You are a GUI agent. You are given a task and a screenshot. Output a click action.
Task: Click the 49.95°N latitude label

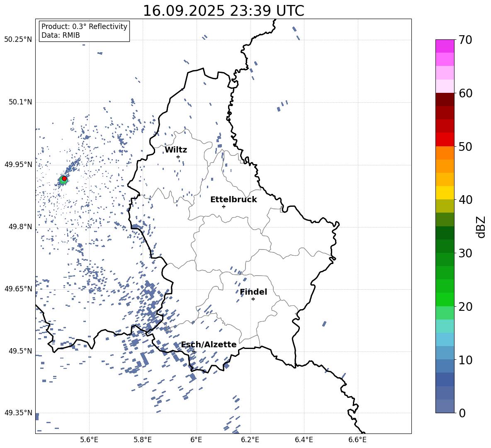18,165
